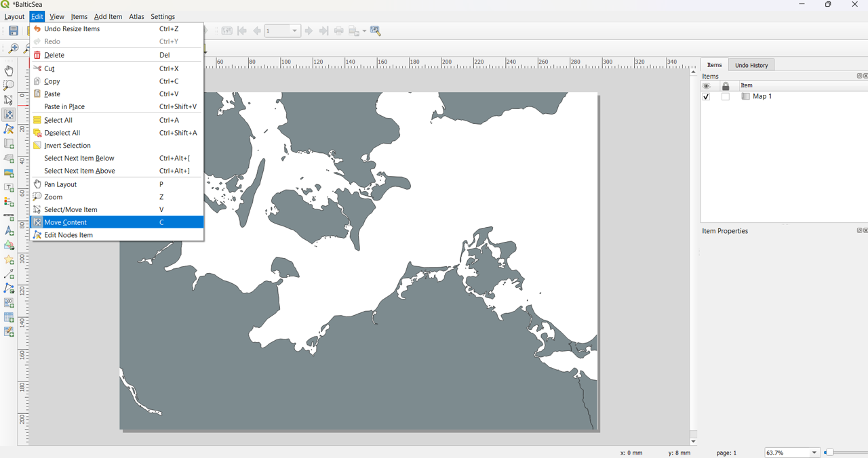The height and width of the screenshot is (458, 868).
Task: Open the Add Item menu
Action: tap(108, 16)
